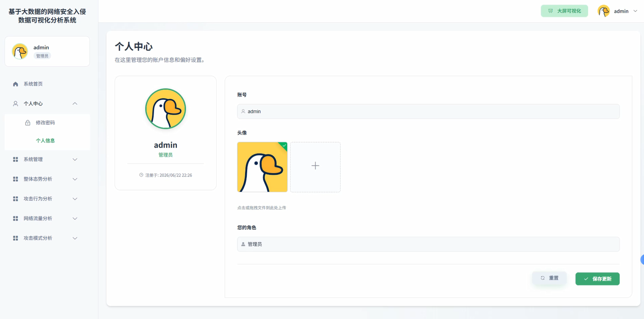This screenshot has width=644, height=319.
Task: Click the grid icon beside 攻击模式分析
Action: point(16,238)
